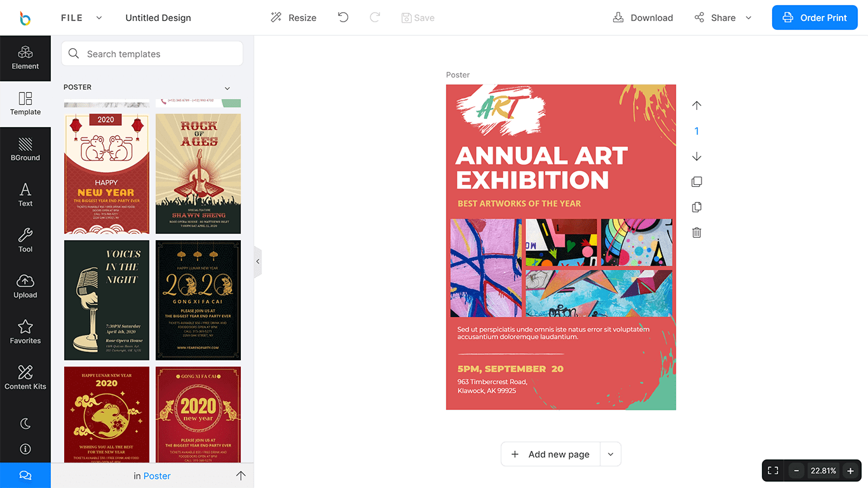Move page up with arrow icon

point(696,105)
